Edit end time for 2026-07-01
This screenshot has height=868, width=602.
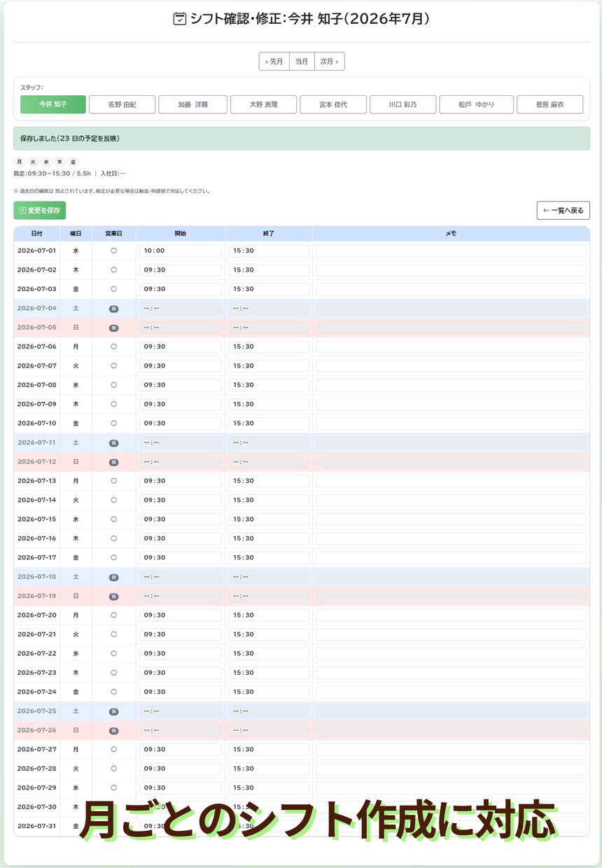pos(269,251)
